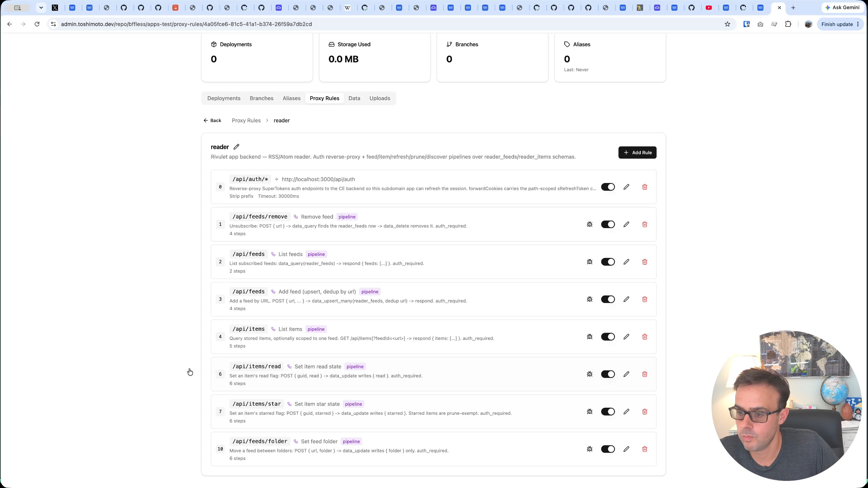Switch to the Deployments tab
868x488 pixels.
[x=224, y=98]
